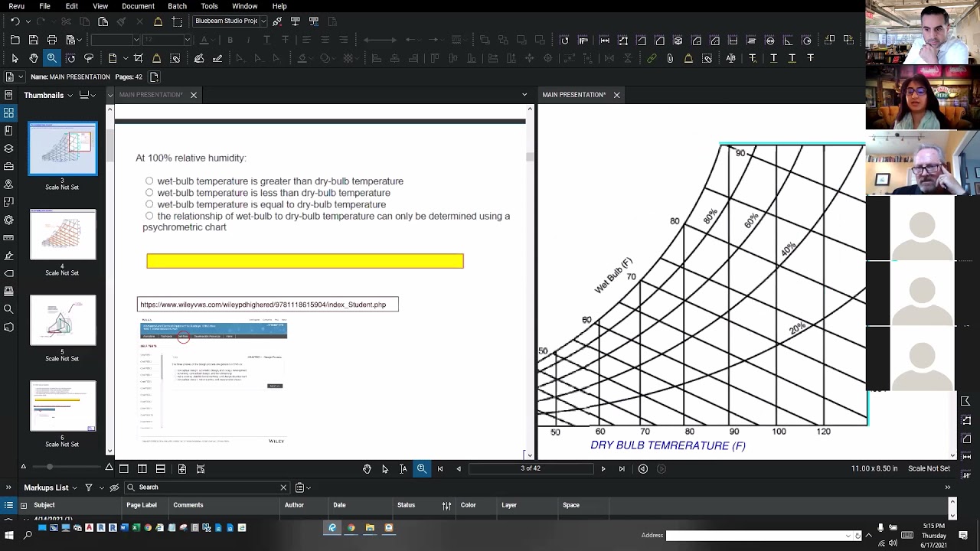The height and width of the screenshot is (551, 980).
Task: Expand the Thumbnails panel dropdown
Action: [x=70, y=95]
